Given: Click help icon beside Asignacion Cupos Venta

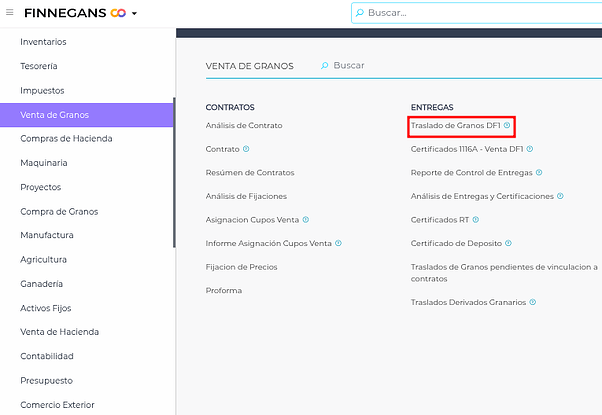Looking at the screenshot, I should pos(306,220).
